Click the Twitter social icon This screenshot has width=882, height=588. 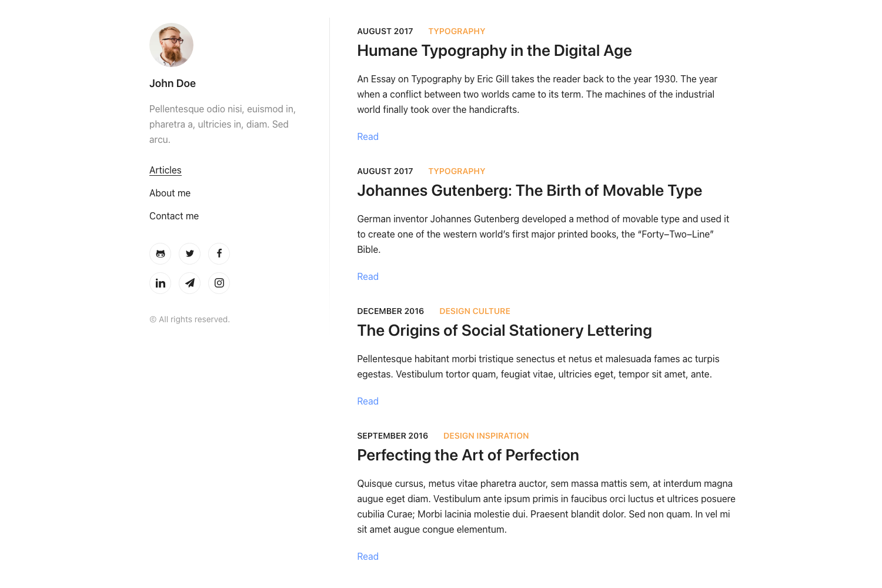click(189, 254)
